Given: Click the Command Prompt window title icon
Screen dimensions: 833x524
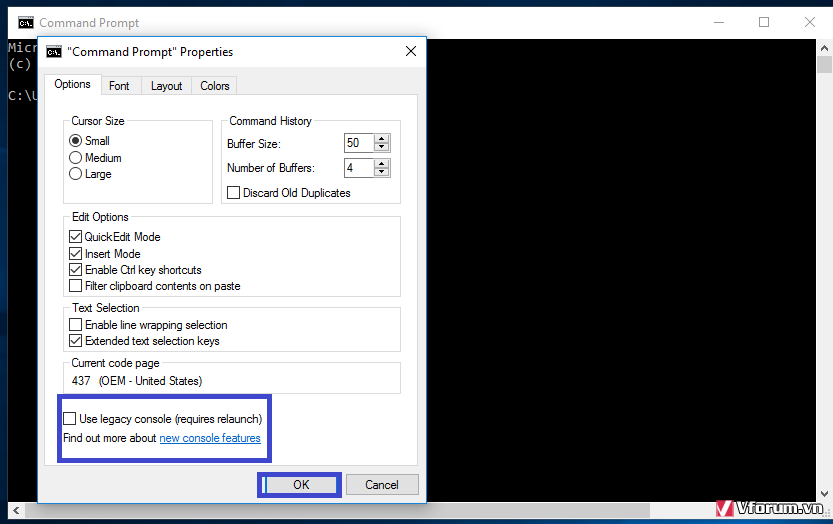Looking at the screenshot, I should 26,22.
